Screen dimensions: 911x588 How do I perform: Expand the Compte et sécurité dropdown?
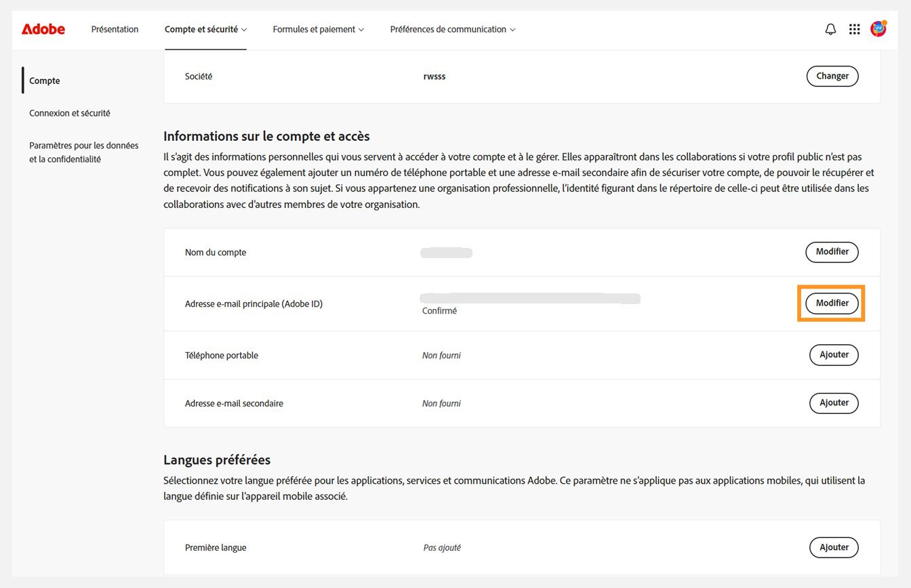click(x=205, y=29)
